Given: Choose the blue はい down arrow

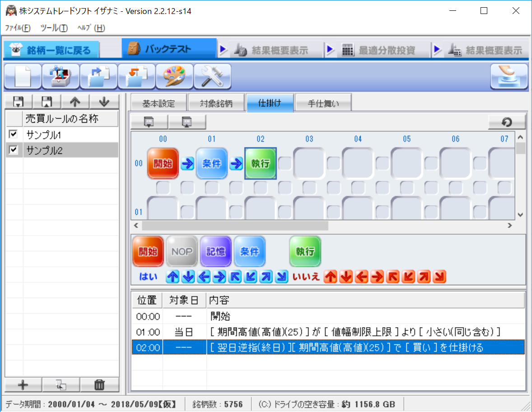Looking at the screenshot, I should click(188, 277).
